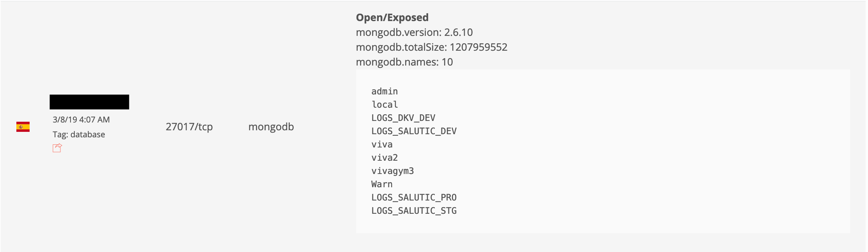Click the local database entry
Viewport: 868px width, 252px height.
pyautogui.click(x=385, y=105)
